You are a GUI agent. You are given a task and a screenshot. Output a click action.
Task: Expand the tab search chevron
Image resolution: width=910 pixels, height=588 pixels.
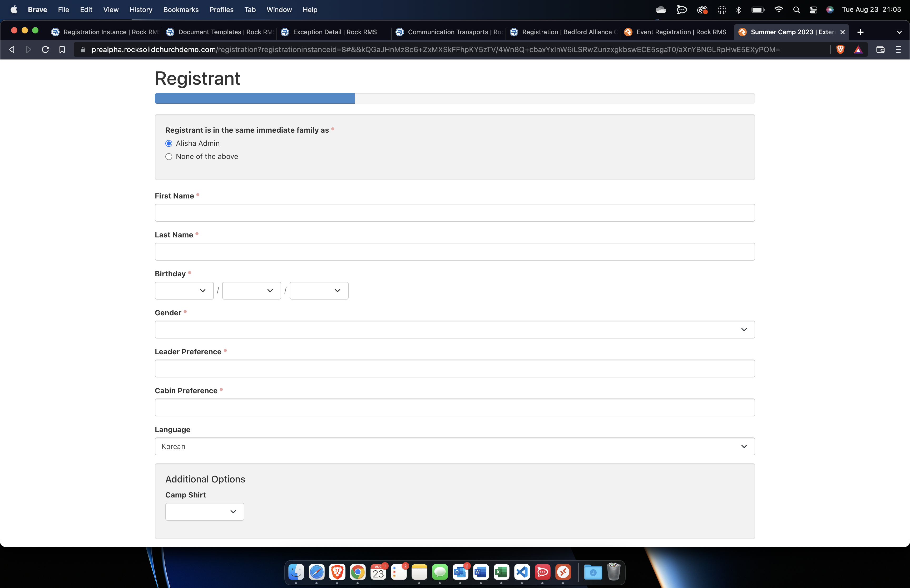[899, 32]
